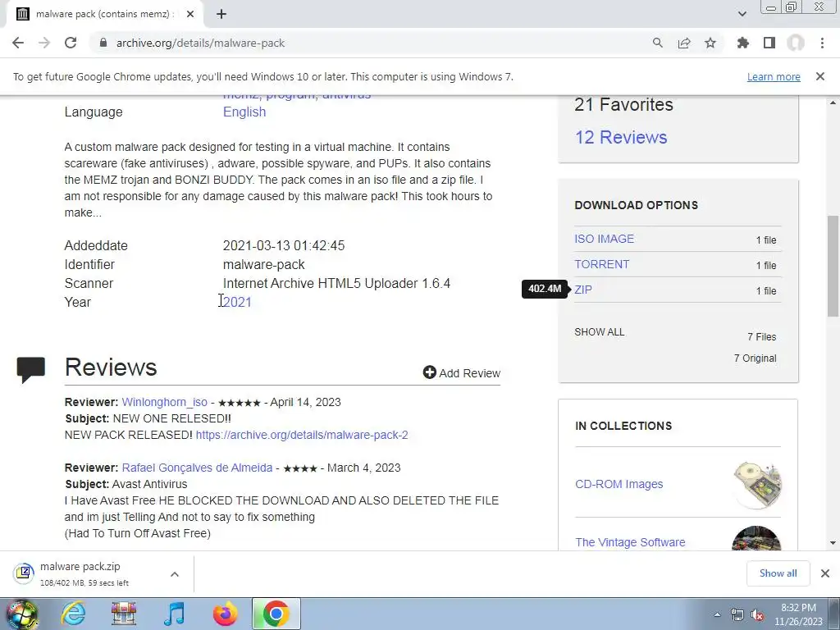Screen dimensions: 840x630
Task: Click the Add Review button
Action: 461,373
